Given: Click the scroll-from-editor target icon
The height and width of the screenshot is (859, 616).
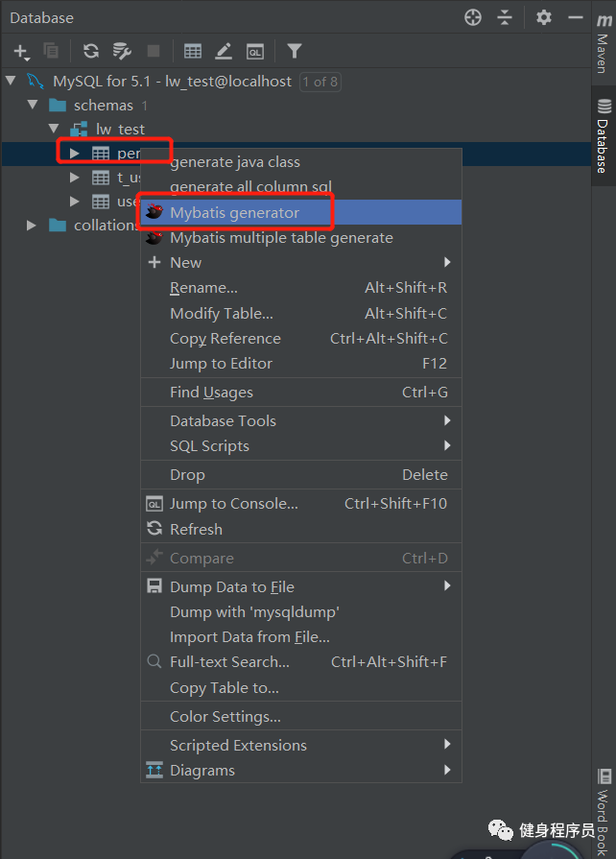Looking at the screenshot, I should point(472,17).
